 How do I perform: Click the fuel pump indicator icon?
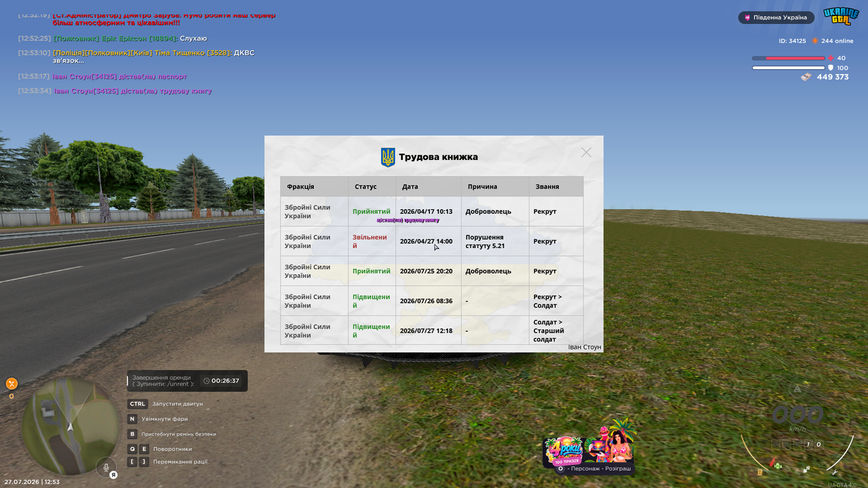[759, 472]
